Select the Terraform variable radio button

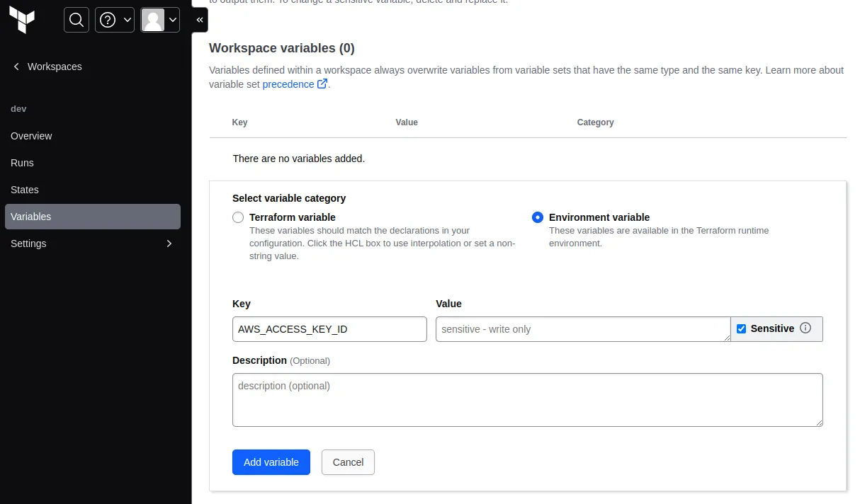(238, 217)
